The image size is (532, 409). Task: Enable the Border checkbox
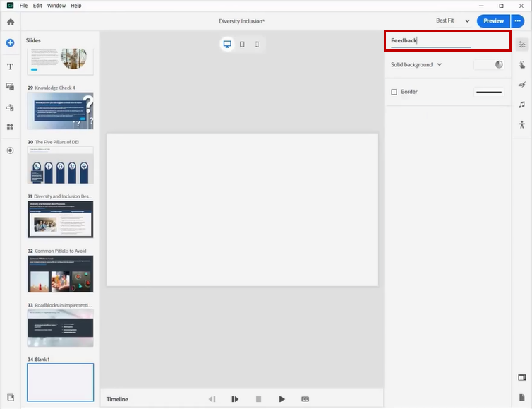point(394,92)
